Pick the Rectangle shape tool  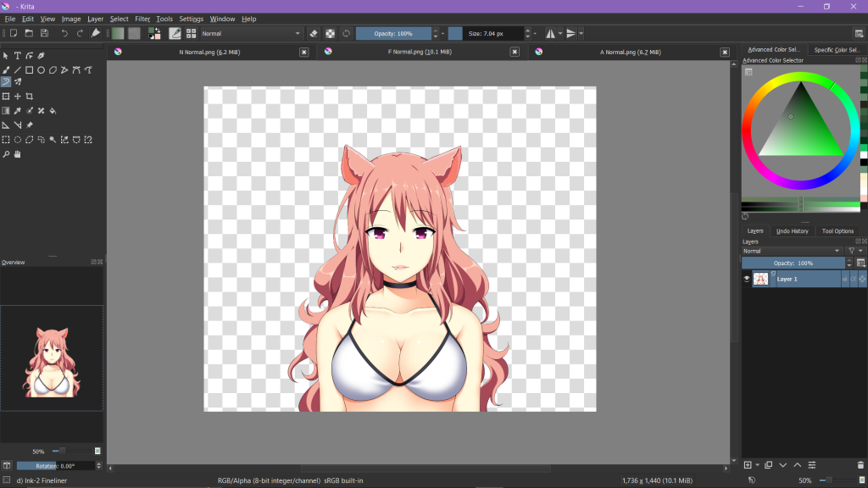coord(29,69)
